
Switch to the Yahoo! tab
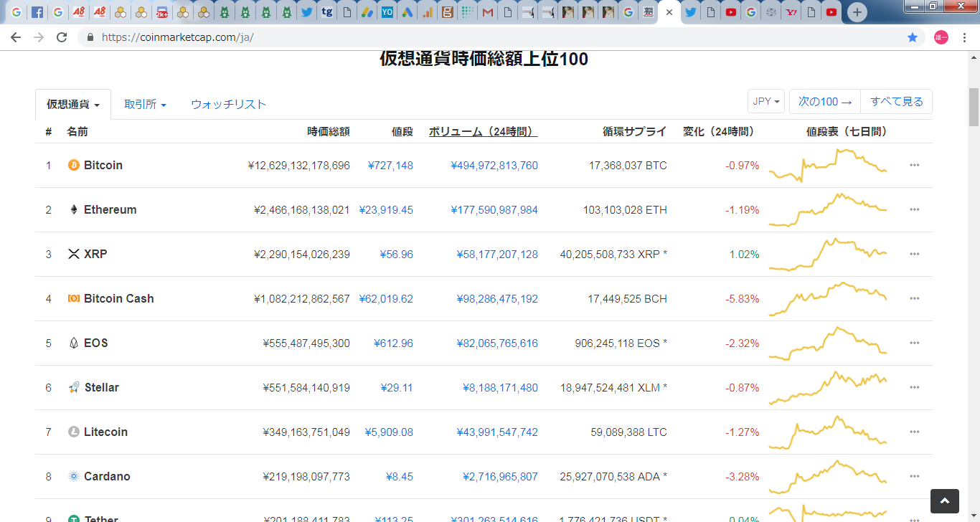[x=791, y=12]
